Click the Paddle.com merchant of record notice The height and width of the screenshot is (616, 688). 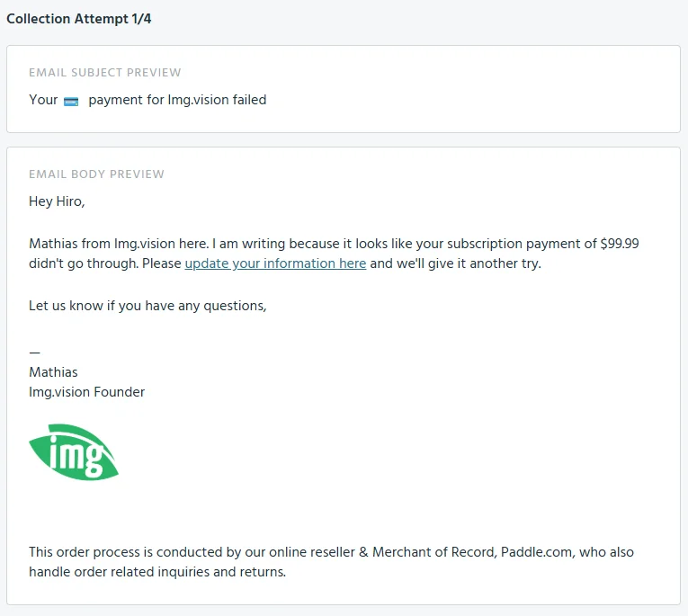coord(331,562)
